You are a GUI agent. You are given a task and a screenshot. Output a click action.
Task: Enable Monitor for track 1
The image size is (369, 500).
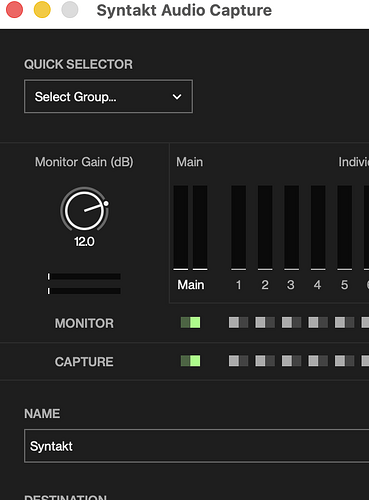click(x=238, y=322)
